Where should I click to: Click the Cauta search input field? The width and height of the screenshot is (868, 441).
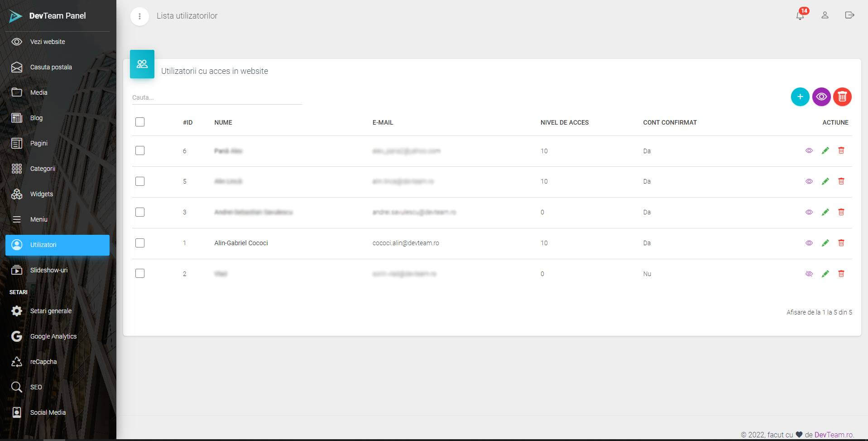point(216,97)
